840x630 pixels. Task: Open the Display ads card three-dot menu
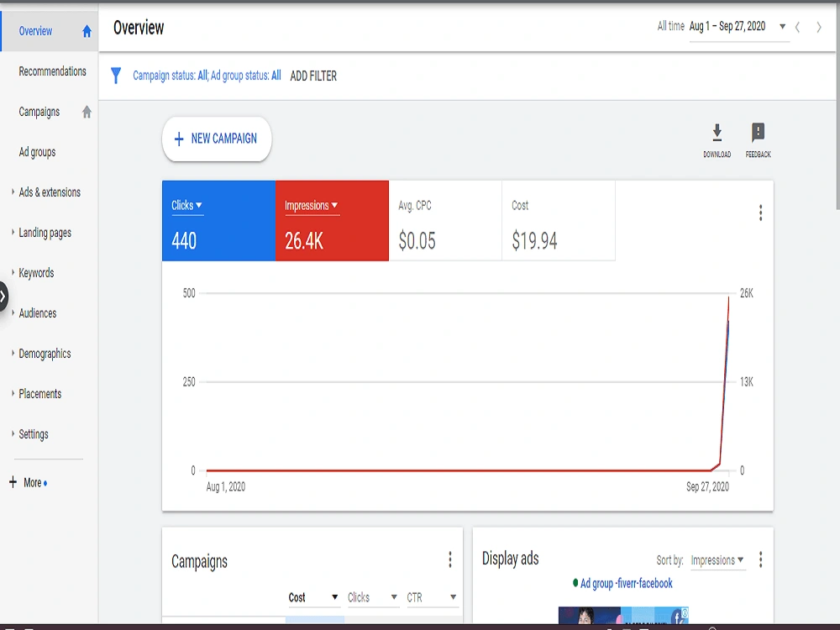(x=760, y=559)
